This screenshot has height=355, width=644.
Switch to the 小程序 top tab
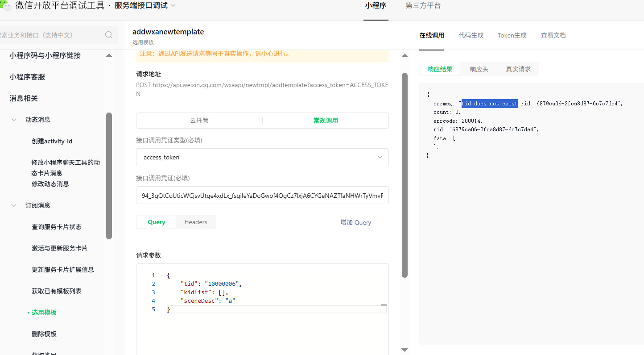pyautogui.click(x=376, y=6)
